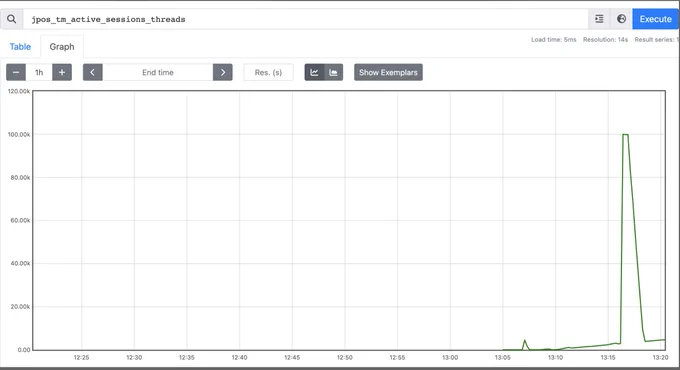Switch to the Table tab
This screenshot has height=370, width=680.
pos(20,47)
